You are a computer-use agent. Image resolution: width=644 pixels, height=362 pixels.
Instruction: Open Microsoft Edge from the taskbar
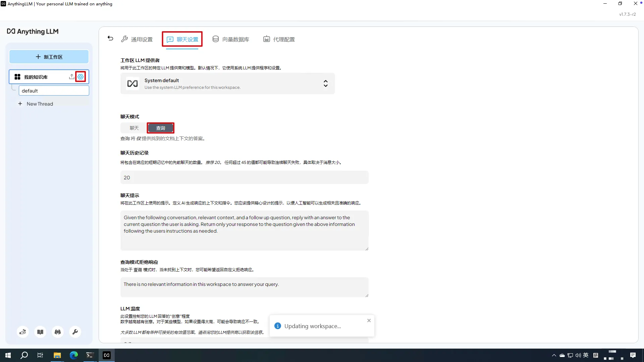coord(73,355)
